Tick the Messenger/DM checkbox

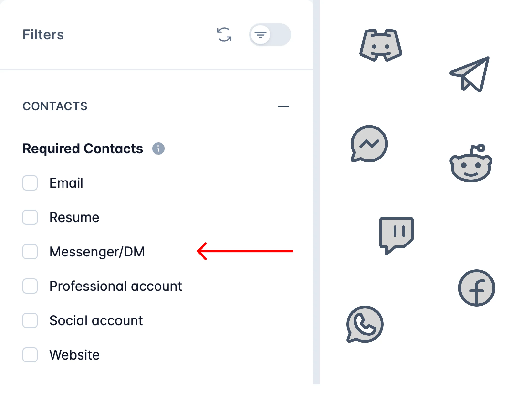pyautogui.click(x=30, y=252)
